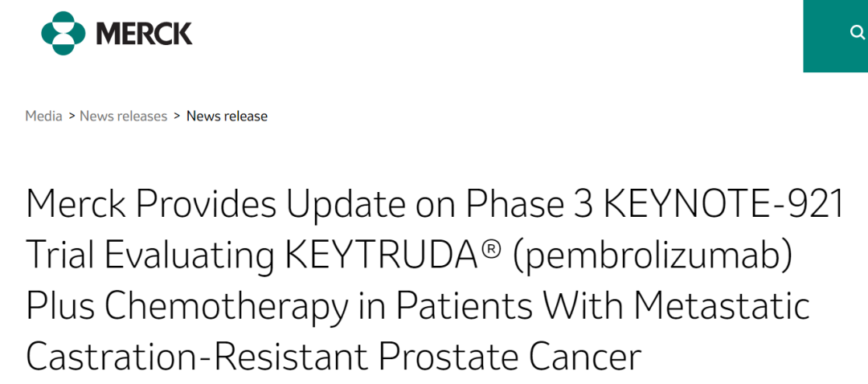Click the breadcrumb arrow after Media
868x384 pixels.
[x=71, y=116]
